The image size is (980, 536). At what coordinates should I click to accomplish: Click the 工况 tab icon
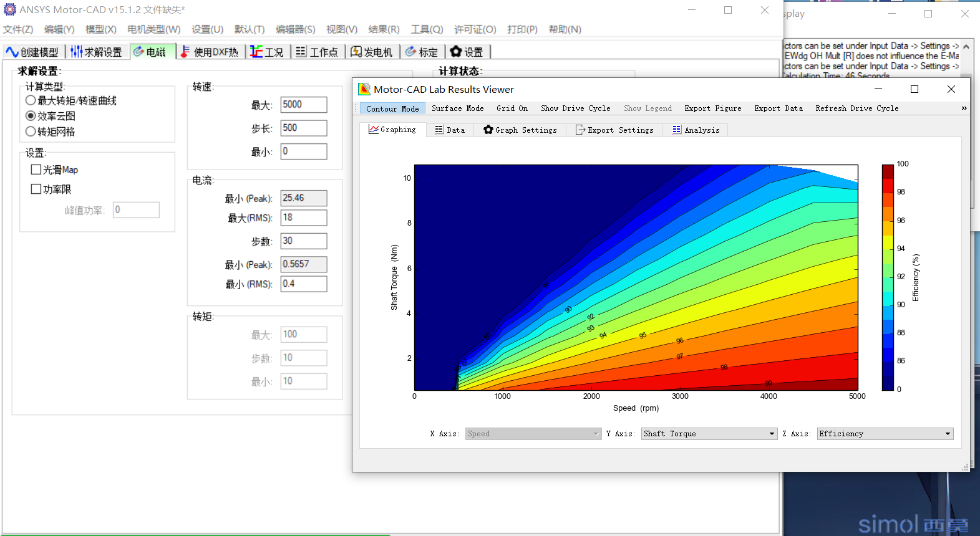click(x=256, y=52)
